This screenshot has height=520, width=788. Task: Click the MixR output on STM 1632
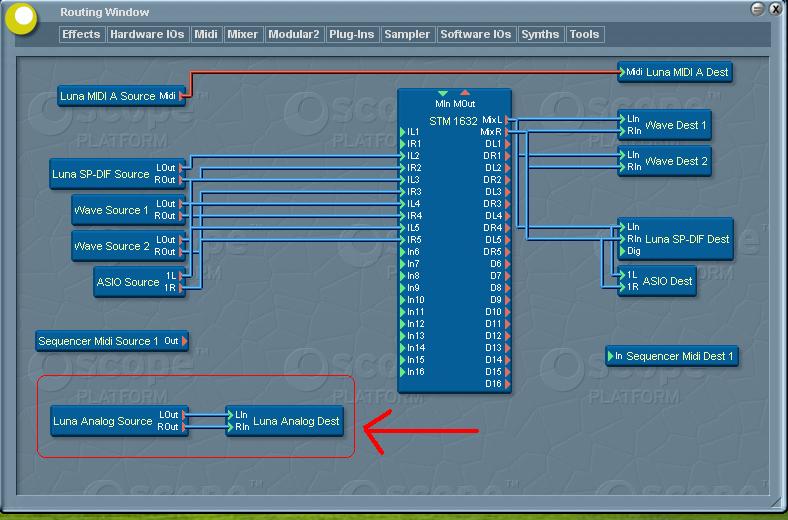[x=508, y=132]
